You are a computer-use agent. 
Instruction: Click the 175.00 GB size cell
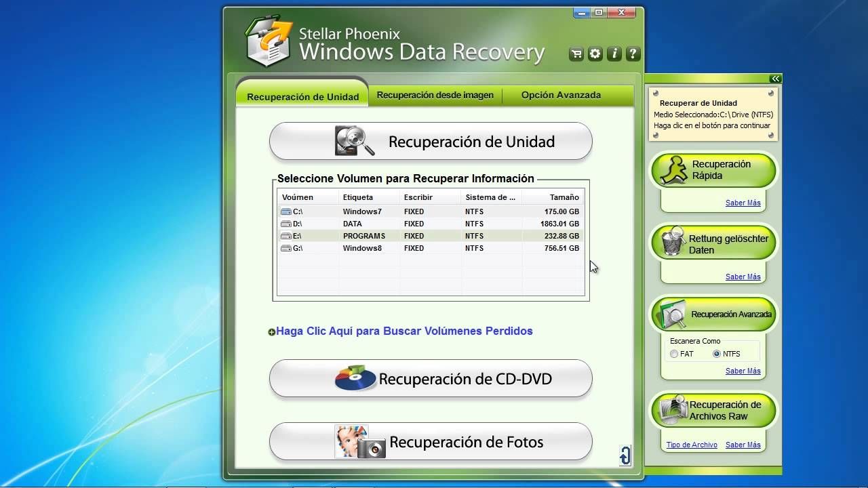click(561, 211)
